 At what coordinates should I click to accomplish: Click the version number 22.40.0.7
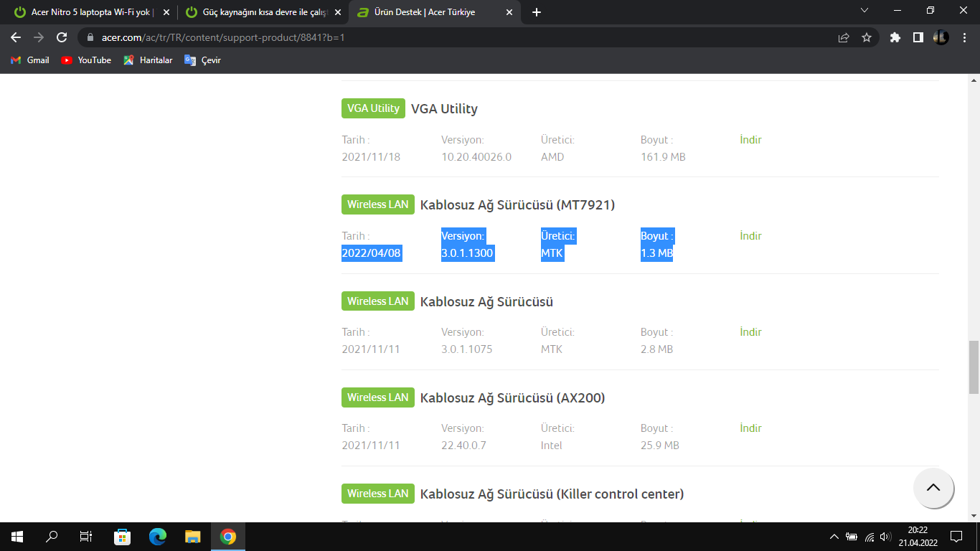pyautogui.click(x=463, y=446)
